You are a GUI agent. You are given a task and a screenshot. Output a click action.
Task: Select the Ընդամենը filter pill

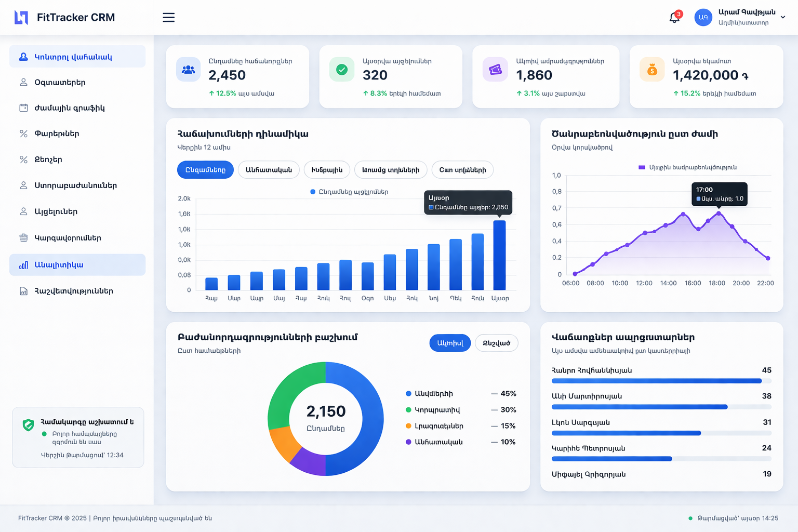205,170
